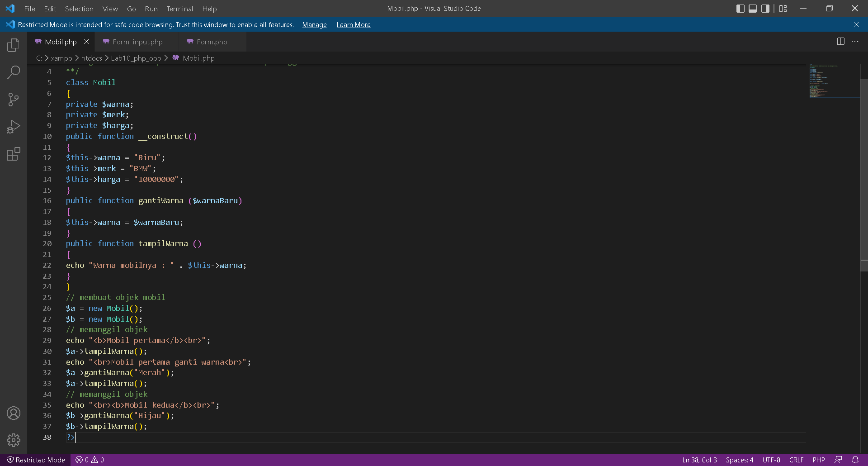Change the CRLF line ending setting
This screenshot has width=868, height=466.
click(x=796, y=459)
